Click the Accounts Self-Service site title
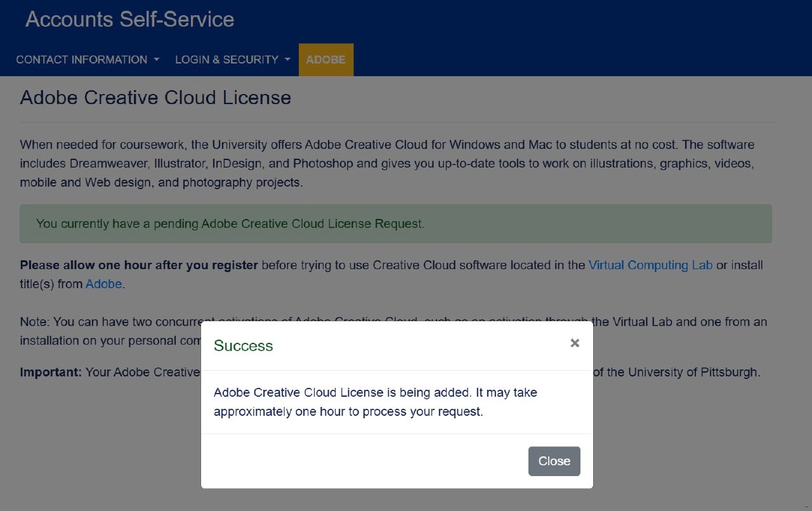This screenshot has width=812, height=511. pos(129,19)
